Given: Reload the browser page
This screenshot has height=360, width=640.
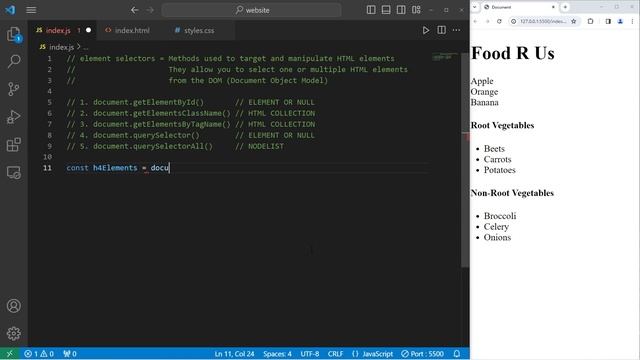Looking at the screenshot, I should tap(499, 21).
